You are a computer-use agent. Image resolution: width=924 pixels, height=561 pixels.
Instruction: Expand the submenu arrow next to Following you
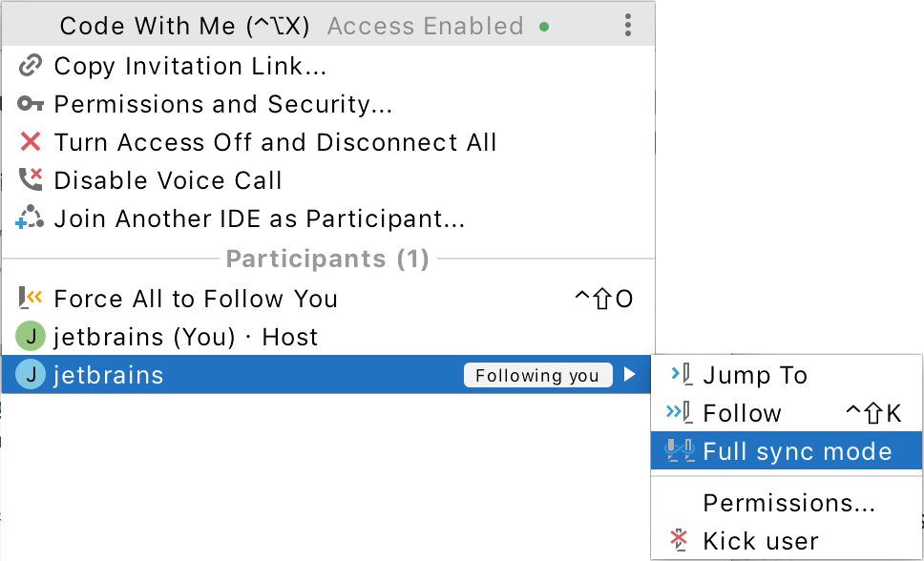pos(631,375)
